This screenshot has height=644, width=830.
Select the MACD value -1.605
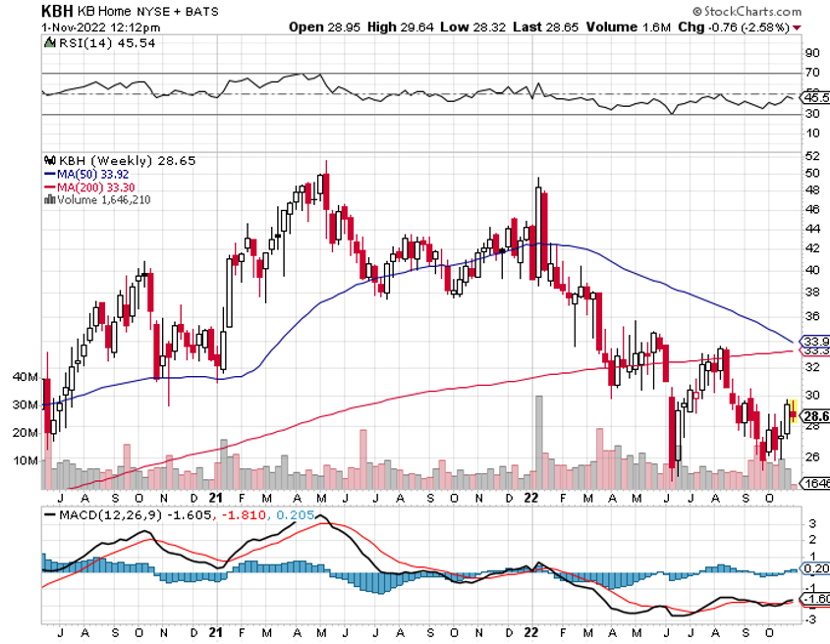point(189,514)
